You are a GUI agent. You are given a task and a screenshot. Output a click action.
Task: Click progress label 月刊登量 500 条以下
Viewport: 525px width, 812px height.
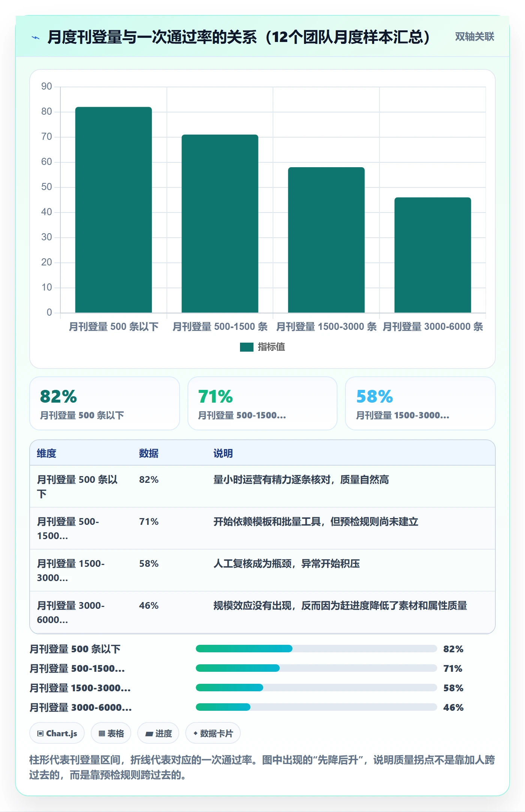75,649
